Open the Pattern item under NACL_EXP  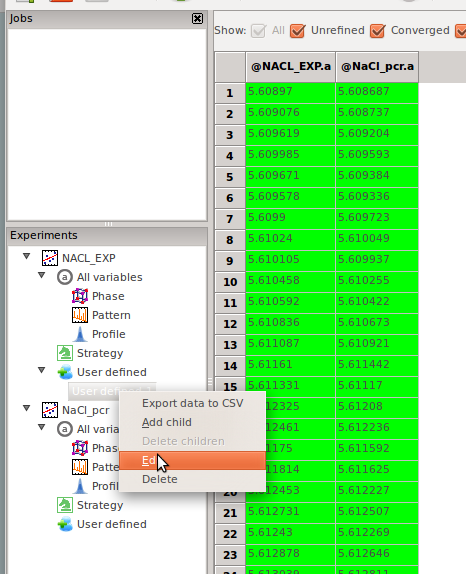point(111,315)
